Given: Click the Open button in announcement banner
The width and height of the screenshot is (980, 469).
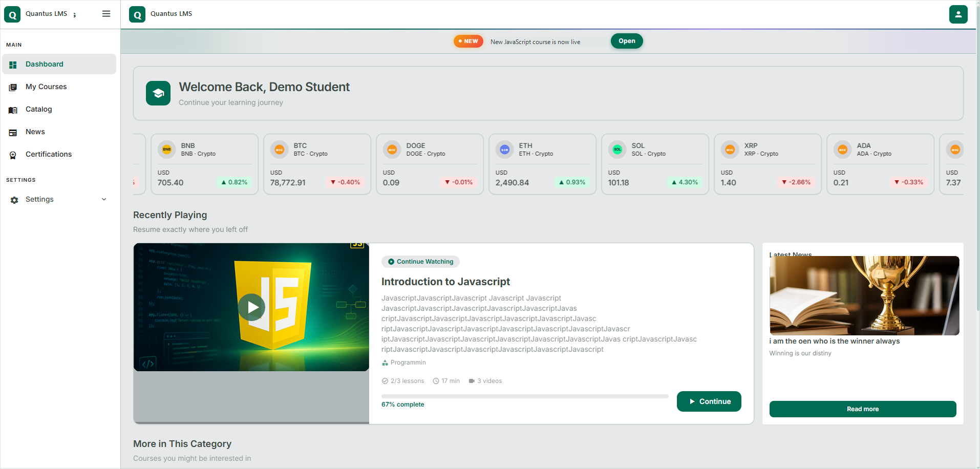Looking at the screenshot, I should point(627,41).
